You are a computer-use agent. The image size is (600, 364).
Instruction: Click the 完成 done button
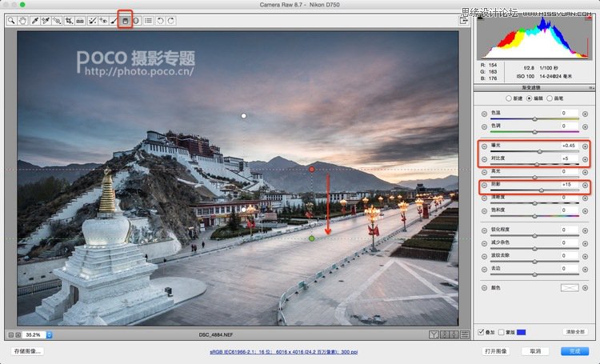coord(574,351)
